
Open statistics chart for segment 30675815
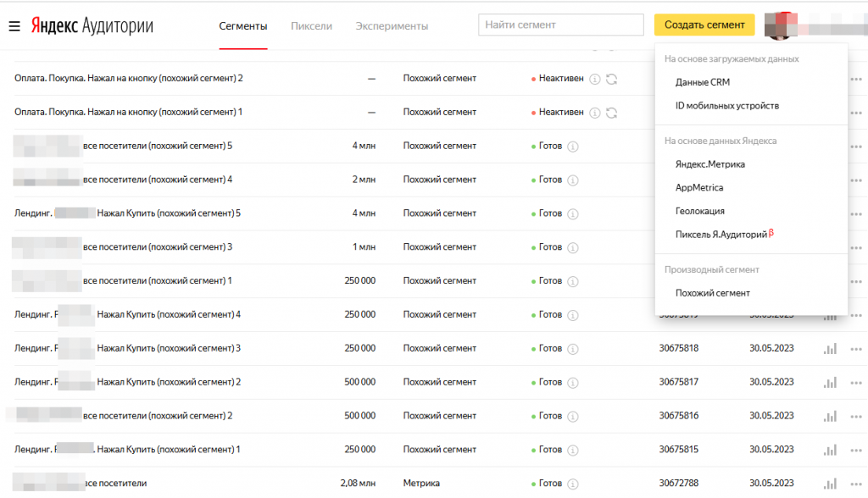coord(830,450)
